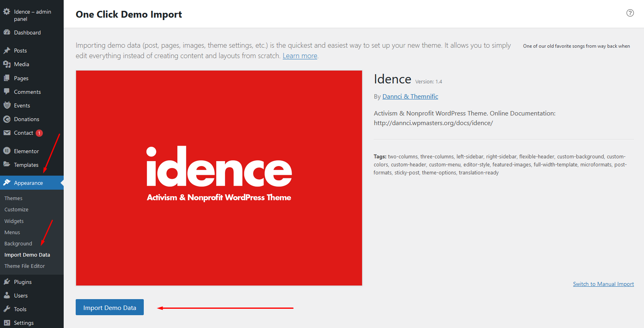Click the Pages icon in sidebar

[7, 78]
